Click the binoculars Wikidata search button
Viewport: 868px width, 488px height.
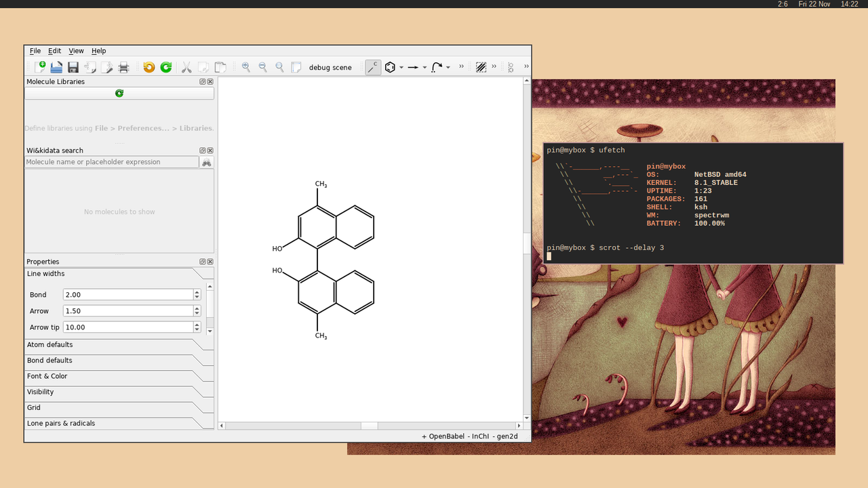point(207,162)
